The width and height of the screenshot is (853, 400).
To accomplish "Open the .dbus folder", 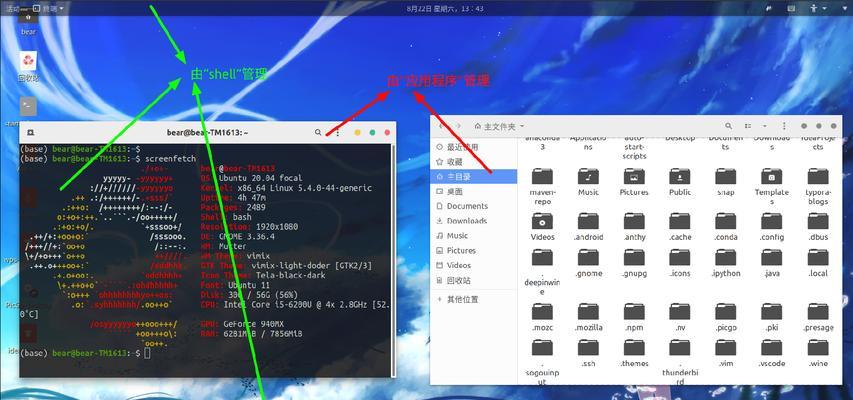I will [818, 226].
